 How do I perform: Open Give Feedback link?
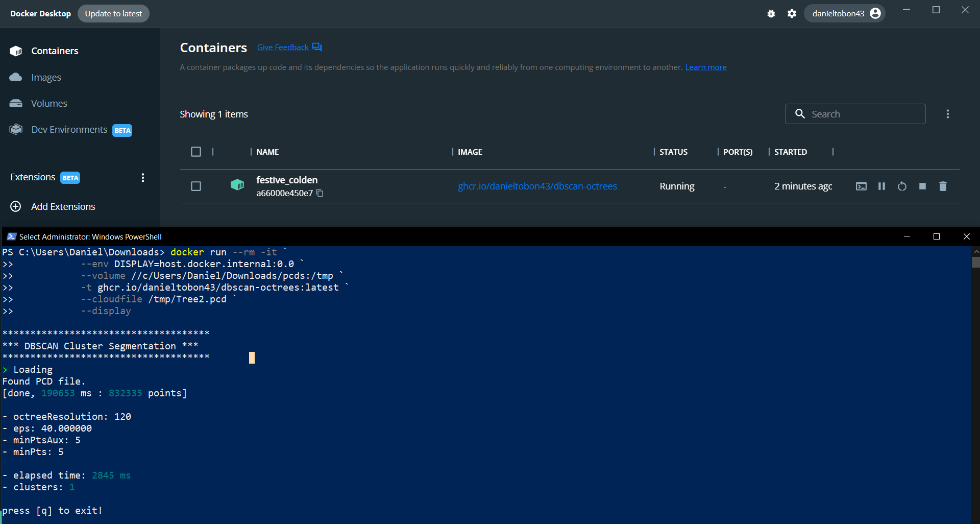pos(283,47)
